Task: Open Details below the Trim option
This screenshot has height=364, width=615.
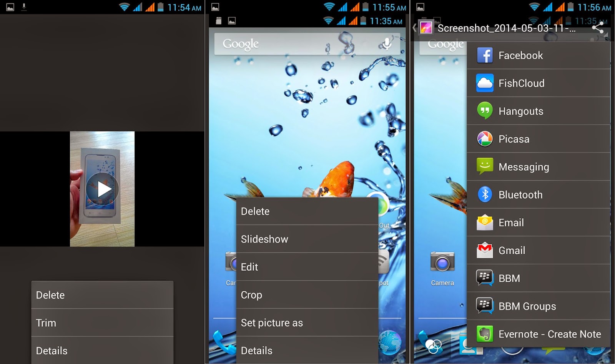Action: [x=102, y=351]
